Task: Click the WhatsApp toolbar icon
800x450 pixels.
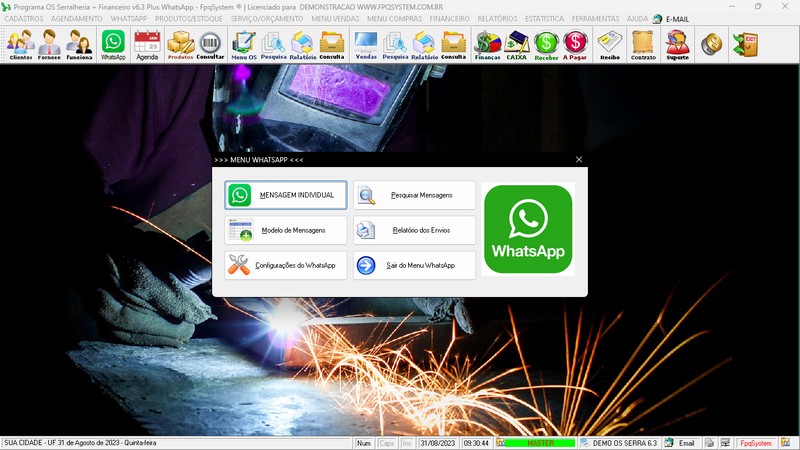Action: [113, 44]
